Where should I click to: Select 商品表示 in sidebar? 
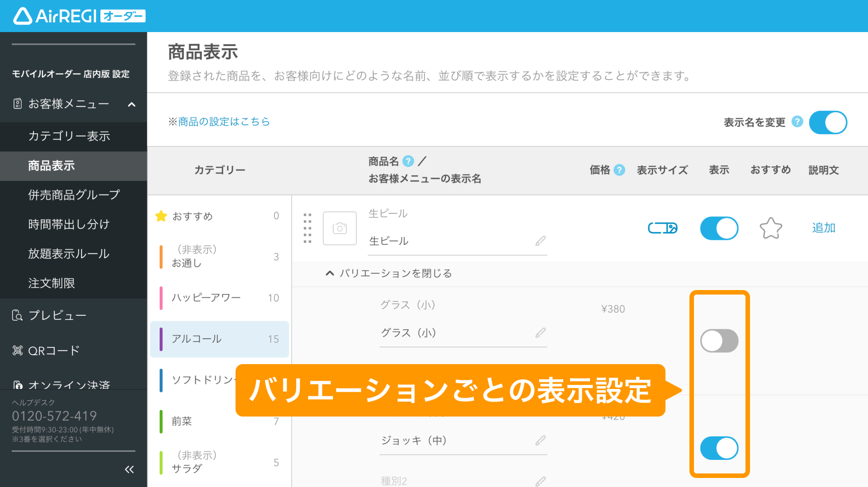73,166
